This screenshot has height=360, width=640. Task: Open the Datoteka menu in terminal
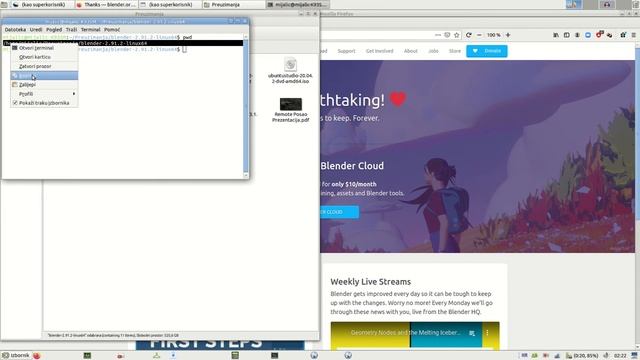[15, 30]
